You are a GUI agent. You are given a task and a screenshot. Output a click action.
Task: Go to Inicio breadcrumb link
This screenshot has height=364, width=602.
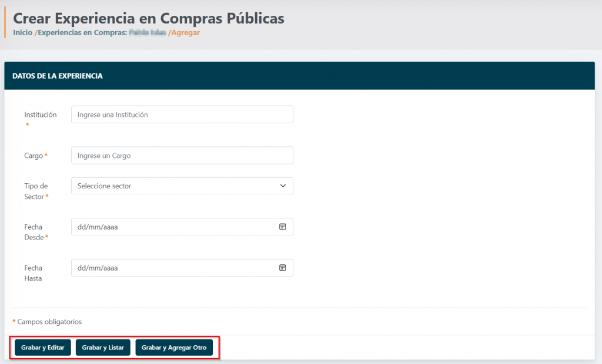click(23, 33)
